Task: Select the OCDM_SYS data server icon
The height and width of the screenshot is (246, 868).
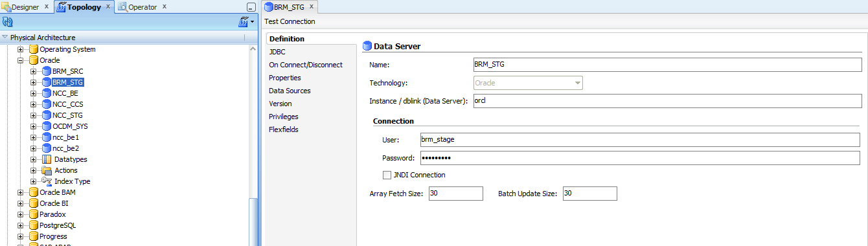Action: (x=46, y=126)
